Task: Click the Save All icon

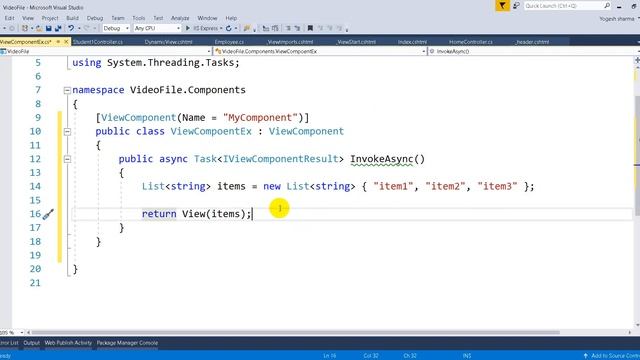Action: (58, 28)
